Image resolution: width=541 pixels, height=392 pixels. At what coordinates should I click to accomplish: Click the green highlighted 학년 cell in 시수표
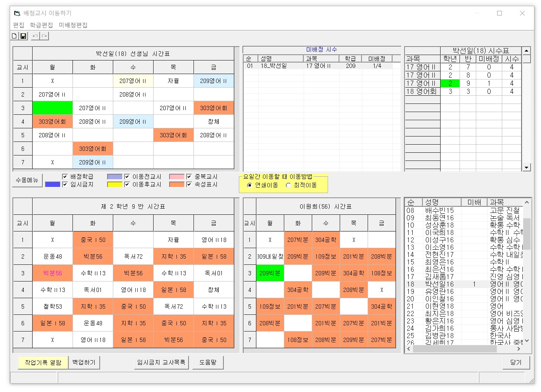click(x=450, y=83)
